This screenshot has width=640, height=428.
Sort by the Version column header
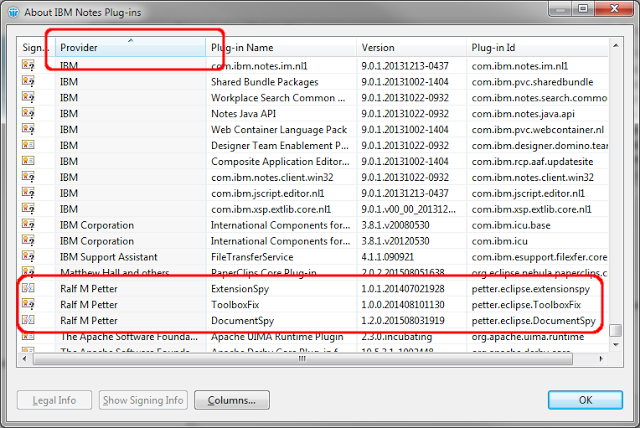coord(410,47)
